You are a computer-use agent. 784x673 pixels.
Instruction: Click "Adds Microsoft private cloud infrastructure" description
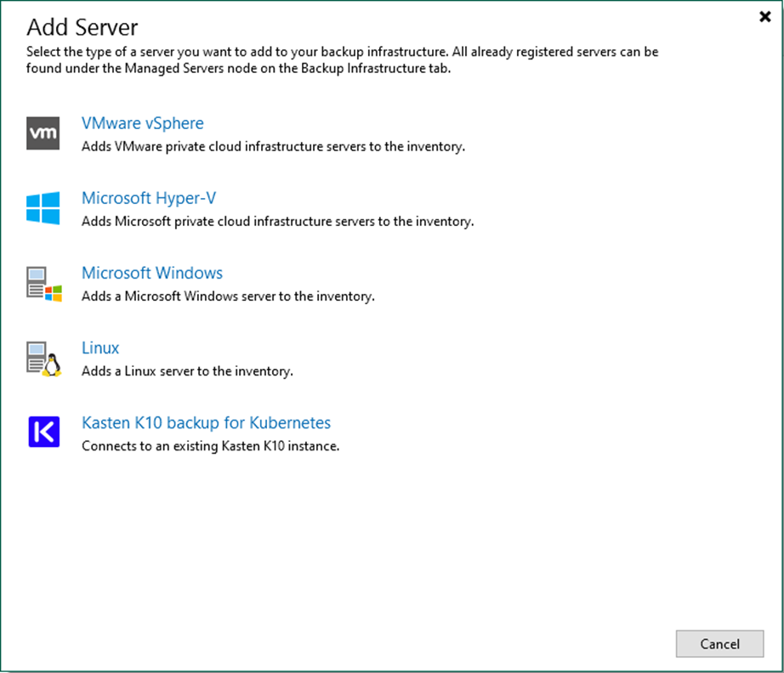(x=277, y=221)
